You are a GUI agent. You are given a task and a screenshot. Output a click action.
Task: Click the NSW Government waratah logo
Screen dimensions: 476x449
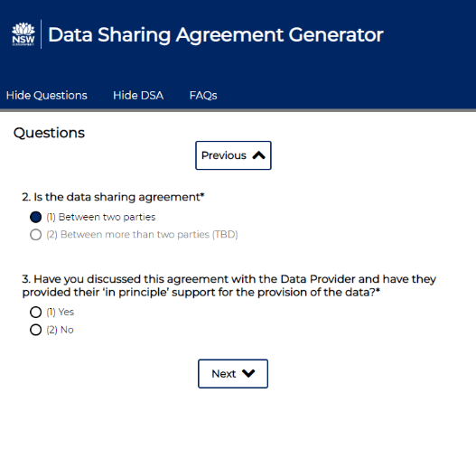pos(23,34)
